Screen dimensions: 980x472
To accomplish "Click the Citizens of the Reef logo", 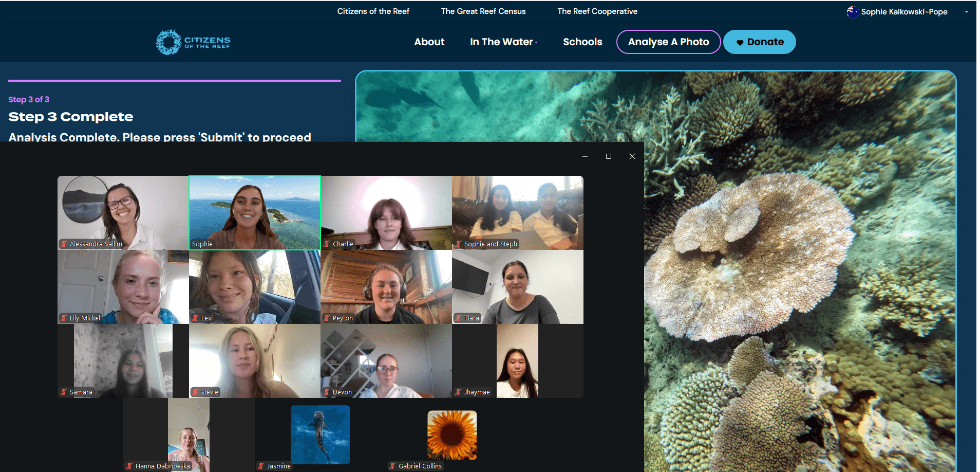I will coord(193,42).
